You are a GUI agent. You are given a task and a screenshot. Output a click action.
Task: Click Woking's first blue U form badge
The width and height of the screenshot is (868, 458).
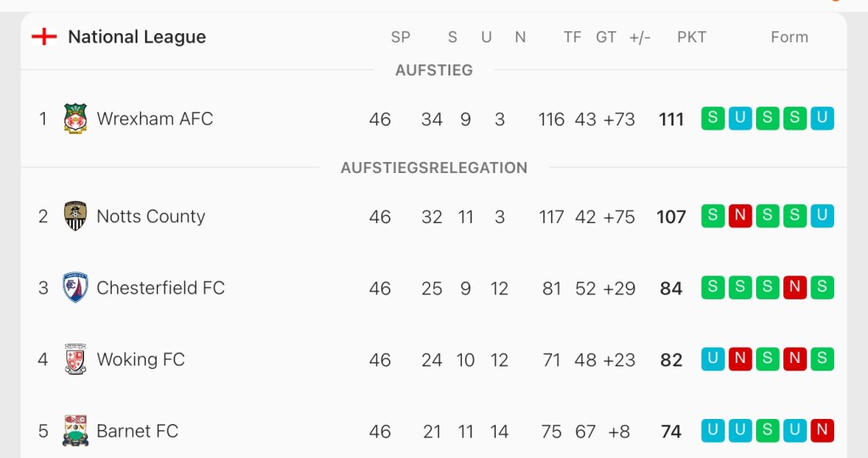pyautogui.click(x=713, y=360)
